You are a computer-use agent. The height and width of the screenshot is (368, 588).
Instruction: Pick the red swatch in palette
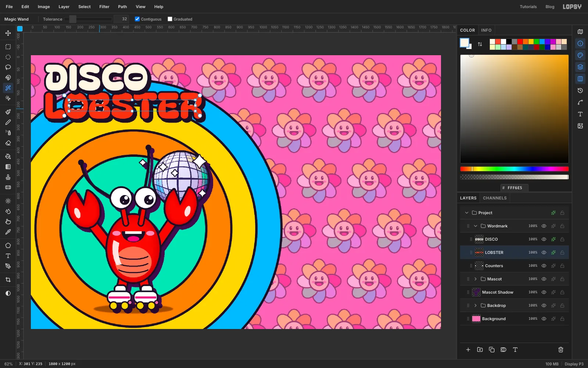coord(520,42)
